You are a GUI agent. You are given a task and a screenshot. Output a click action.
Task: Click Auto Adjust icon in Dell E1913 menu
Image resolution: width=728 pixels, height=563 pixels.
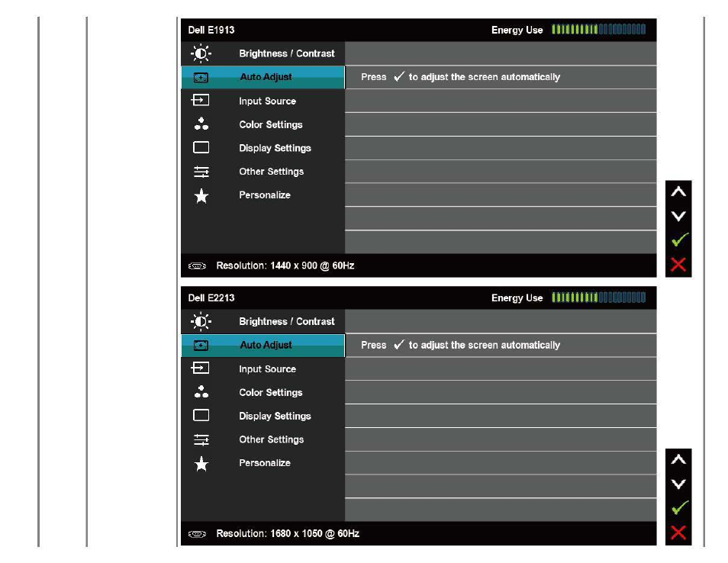(201, 78)
